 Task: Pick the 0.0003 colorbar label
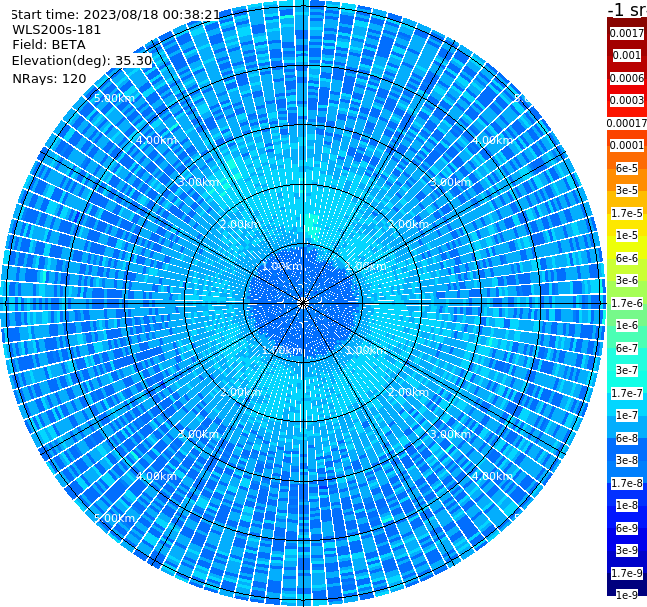tap(627, 100)
